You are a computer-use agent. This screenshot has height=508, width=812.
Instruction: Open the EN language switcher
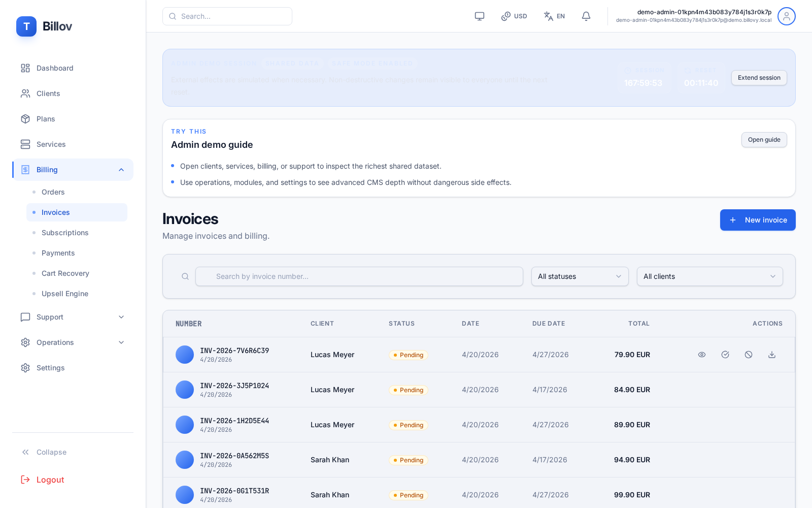(554, 16)
